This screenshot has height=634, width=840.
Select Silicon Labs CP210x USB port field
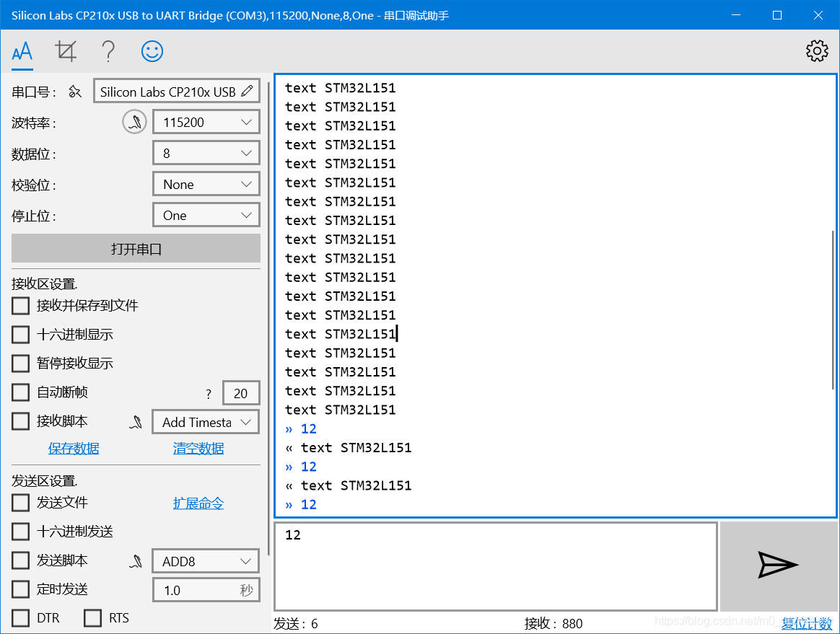177,92
